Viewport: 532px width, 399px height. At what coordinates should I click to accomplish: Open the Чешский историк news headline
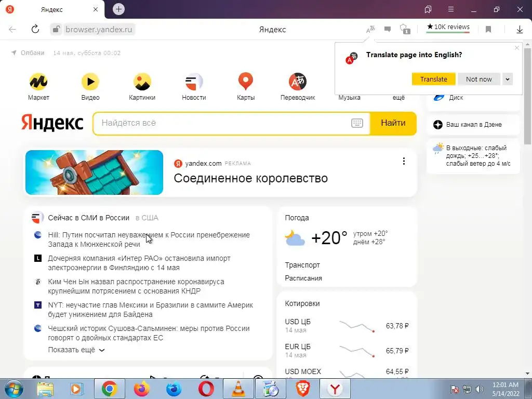149,333
